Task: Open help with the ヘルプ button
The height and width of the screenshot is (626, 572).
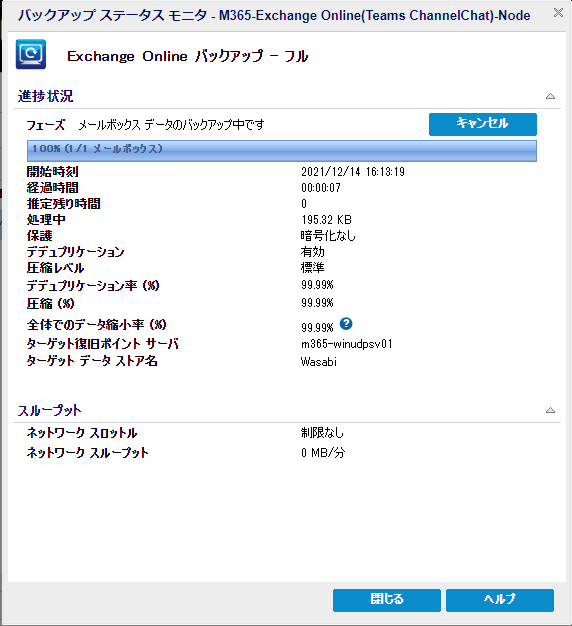Action: coord(500,600)
